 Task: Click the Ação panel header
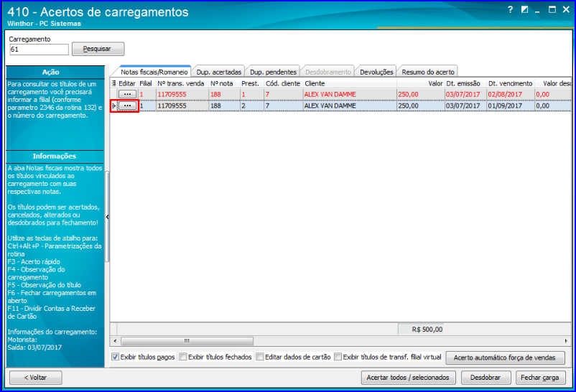click(x=55, y=72)
